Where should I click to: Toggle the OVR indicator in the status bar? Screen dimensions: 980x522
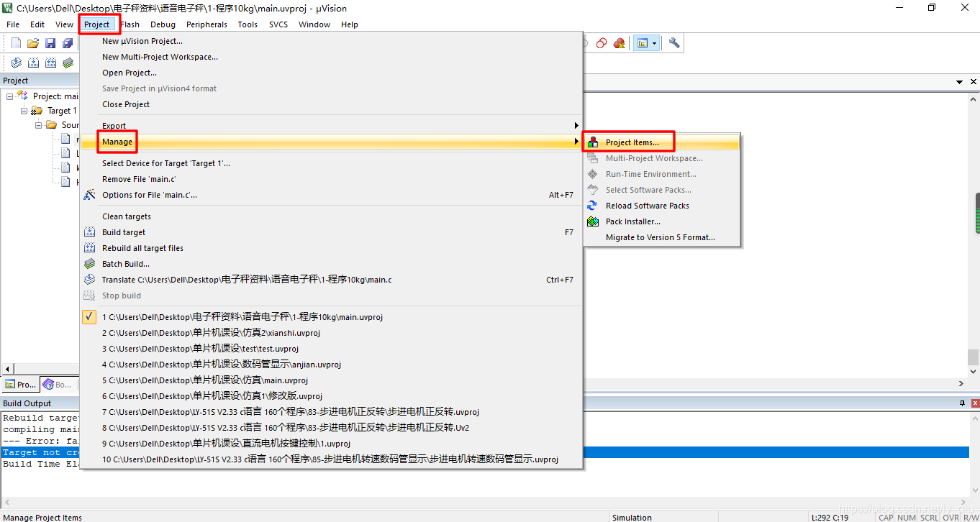(x=950, y=517)
